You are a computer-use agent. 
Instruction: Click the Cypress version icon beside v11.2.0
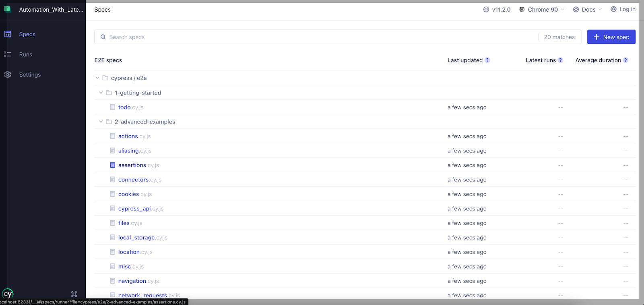click(x=486, y=10)
